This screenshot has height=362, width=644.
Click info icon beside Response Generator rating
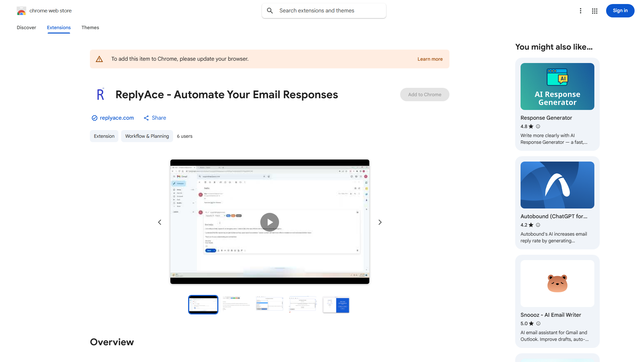pos(538,126)
